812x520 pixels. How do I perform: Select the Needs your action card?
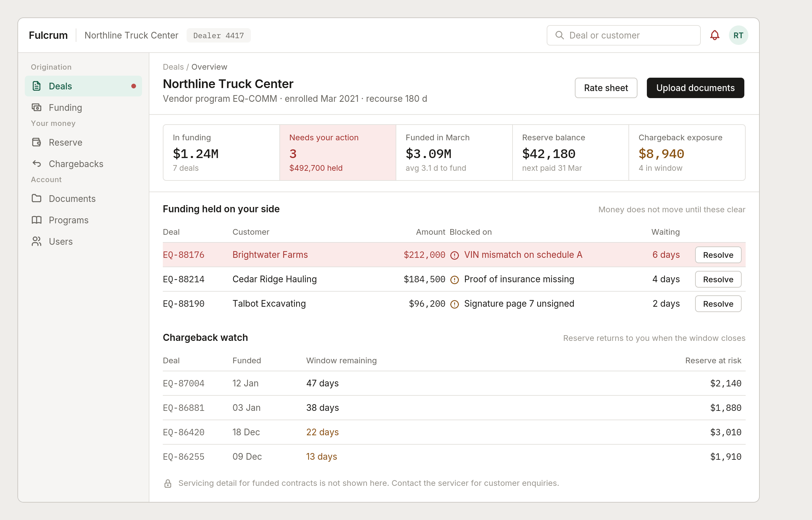tap(338, 153)
